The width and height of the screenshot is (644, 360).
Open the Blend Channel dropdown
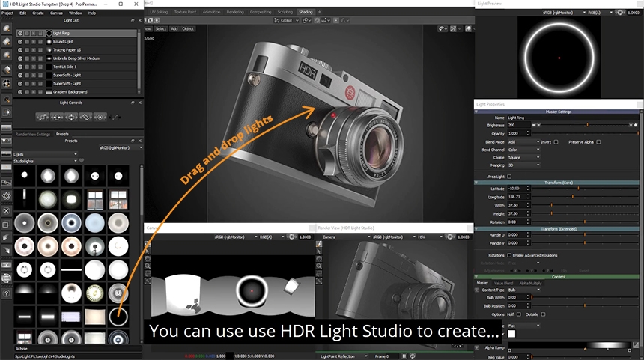[x=523, y=150]
